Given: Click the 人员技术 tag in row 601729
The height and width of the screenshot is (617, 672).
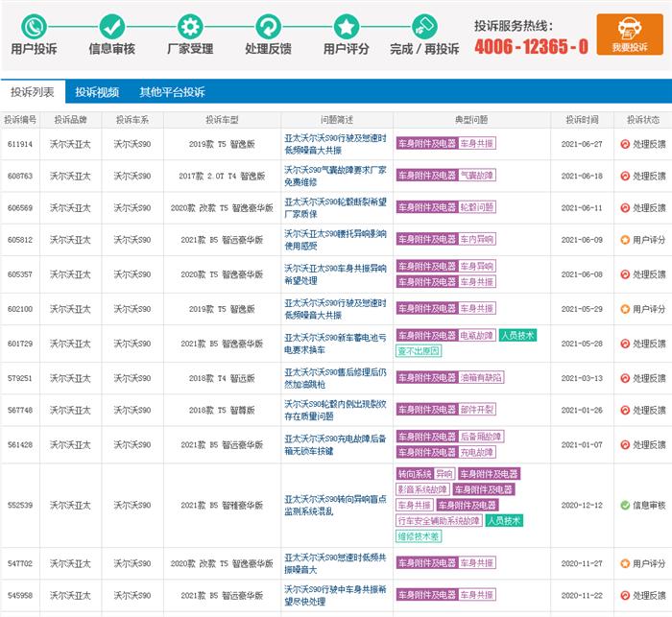Looking at the screenshot, I should tap(517, 336).
